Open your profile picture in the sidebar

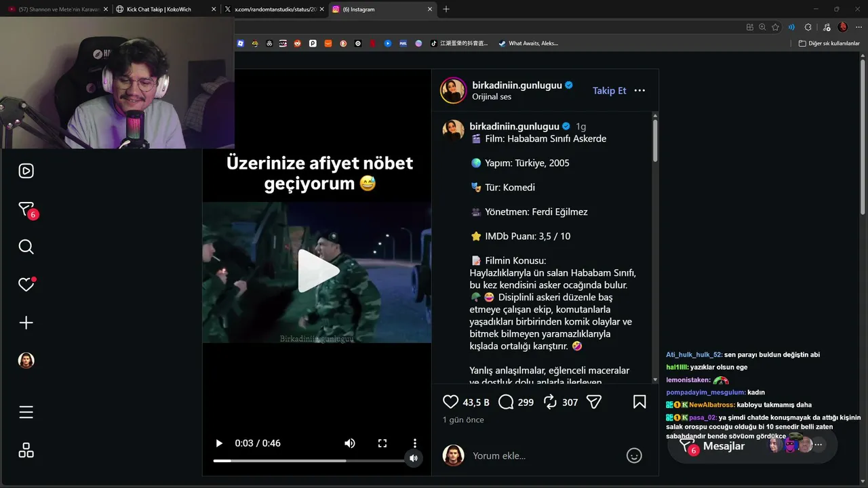pos(26,361)
